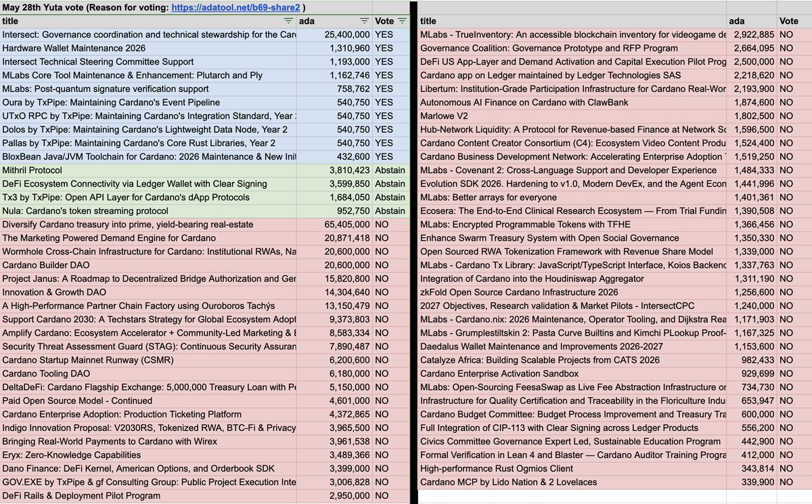Select 'Diversify Cardano treasury' real-estate cell
The height and width of the screenshot is (504, 812).
pos(148,225)
